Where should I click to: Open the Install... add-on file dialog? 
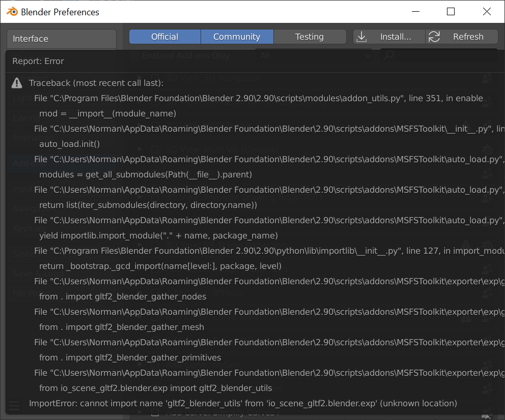pos(389,37)
